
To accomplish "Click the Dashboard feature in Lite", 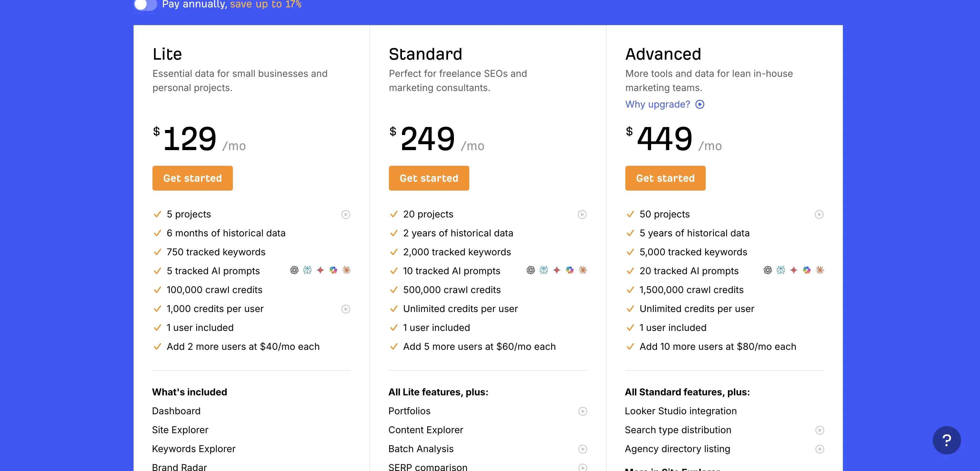I will [x=176, y=411].
